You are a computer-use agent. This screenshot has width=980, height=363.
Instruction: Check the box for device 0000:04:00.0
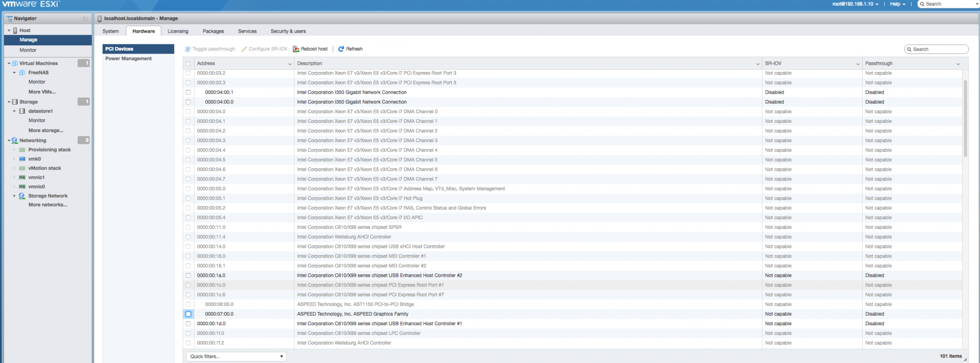coord(188,102)
